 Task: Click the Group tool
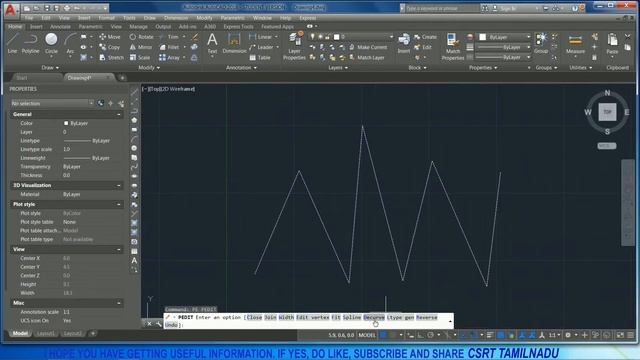(541, 43)
